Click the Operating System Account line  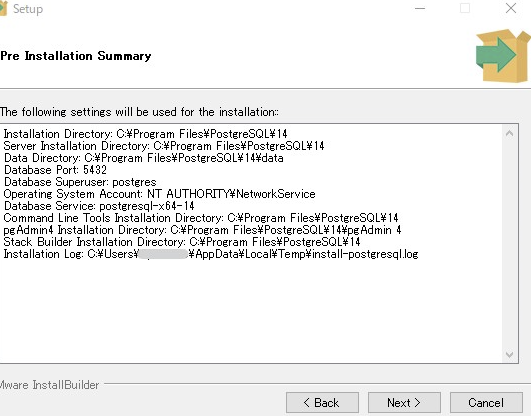[160, 194]
